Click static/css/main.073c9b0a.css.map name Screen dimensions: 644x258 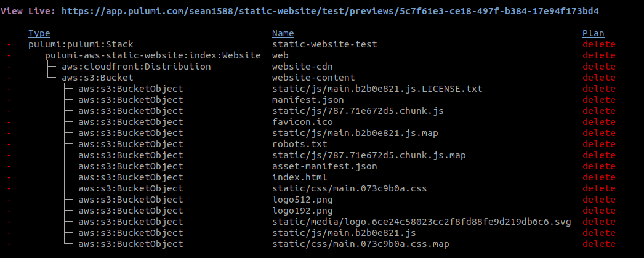tap(361, 244)
